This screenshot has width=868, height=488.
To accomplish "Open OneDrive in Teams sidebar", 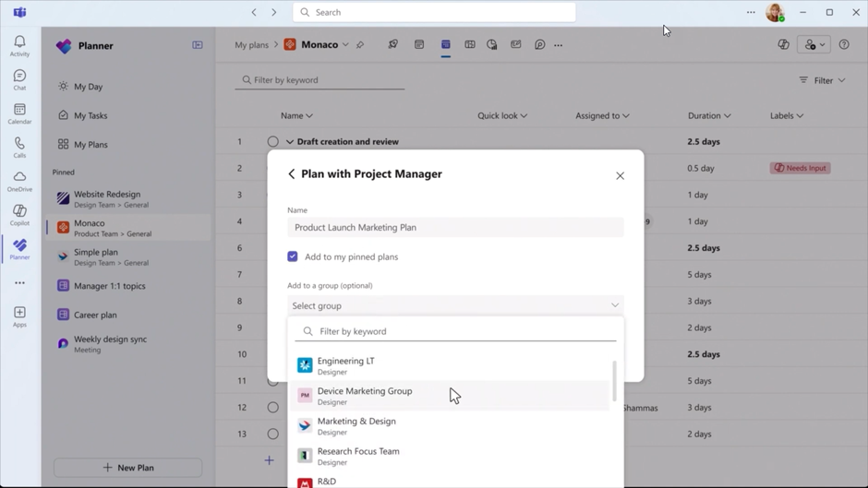I will 19,182.
